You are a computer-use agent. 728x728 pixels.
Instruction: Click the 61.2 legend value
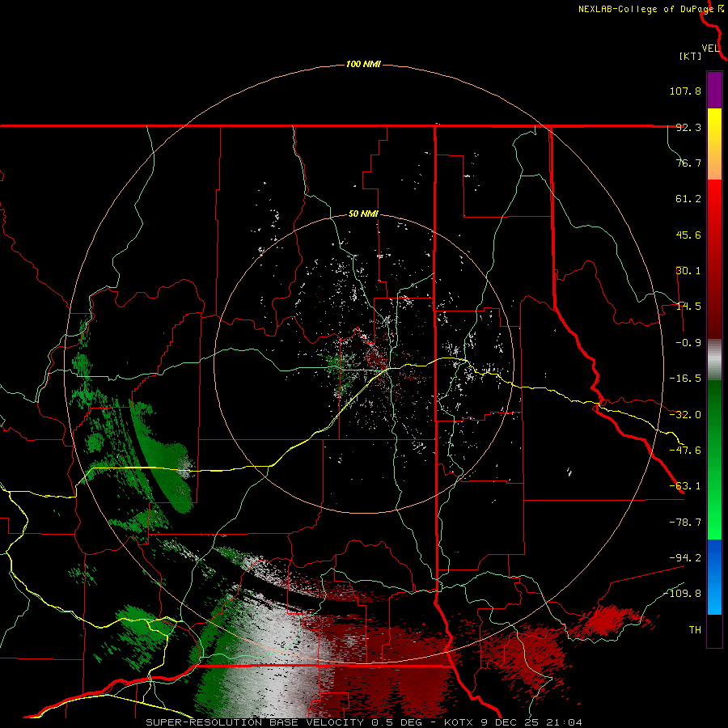pyautogui.click(x=688, y=199)
